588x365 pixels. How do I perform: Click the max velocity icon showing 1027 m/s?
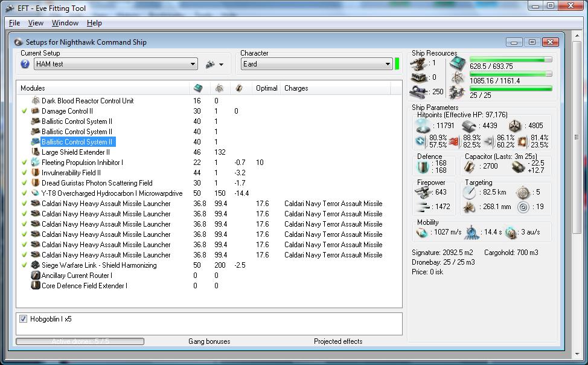click(x=422, y=233)
